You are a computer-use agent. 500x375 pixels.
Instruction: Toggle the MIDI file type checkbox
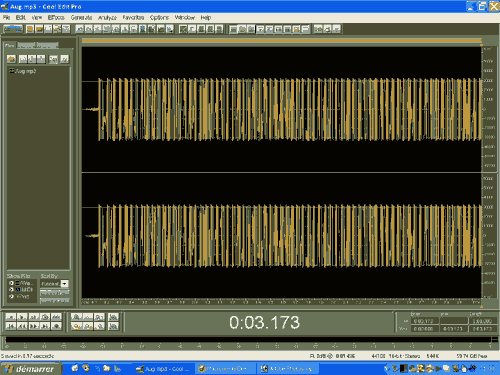pos(11,290)
